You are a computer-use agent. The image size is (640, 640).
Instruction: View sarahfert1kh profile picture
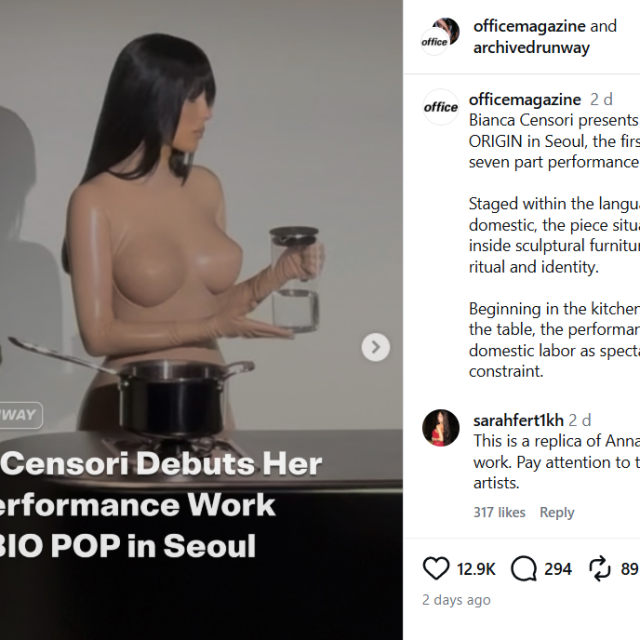click(441, 428)
